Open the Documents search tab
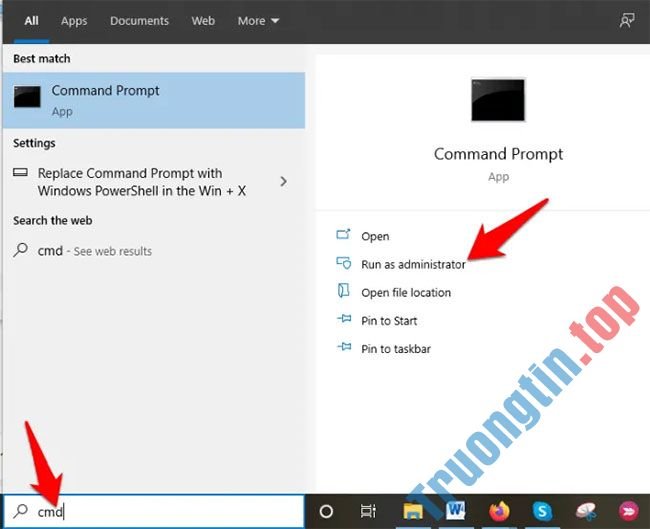 tap(139, 21)
